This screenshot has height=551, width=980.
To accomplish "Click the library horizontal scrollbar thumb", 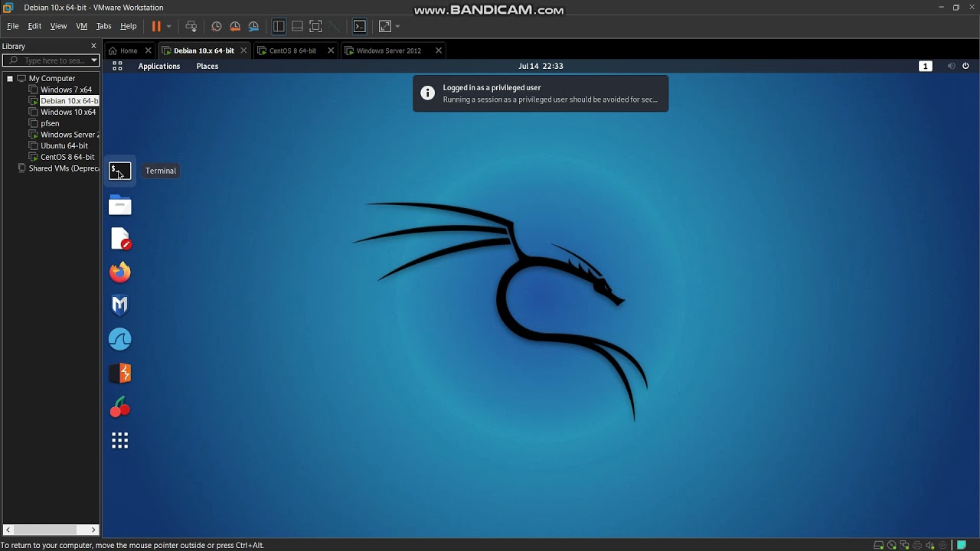I will (44, 530).
